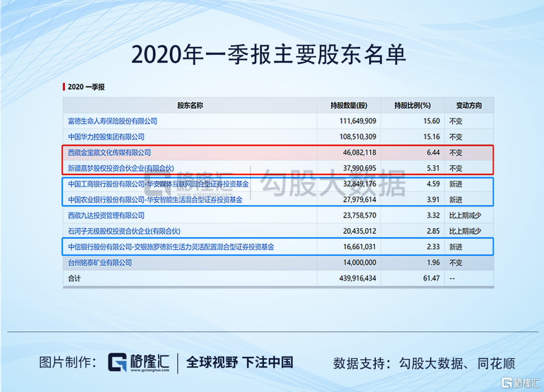Select share count 16,661,031

point(360,247)
